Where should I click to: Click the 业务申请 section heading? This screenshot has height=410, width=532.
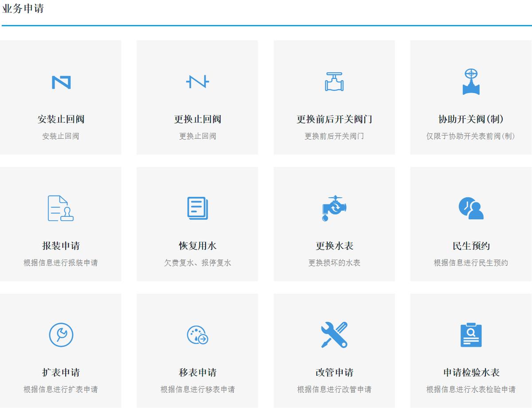coord(23,8)
